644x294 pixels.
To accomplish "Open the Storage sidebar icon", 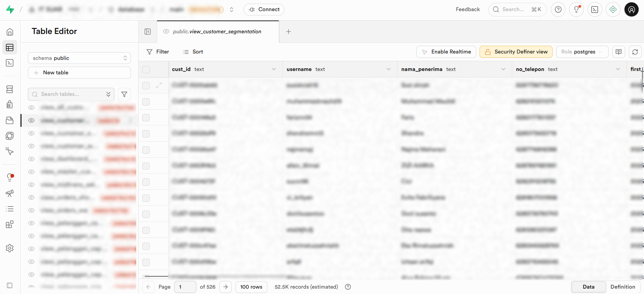I will click(10, 120).
